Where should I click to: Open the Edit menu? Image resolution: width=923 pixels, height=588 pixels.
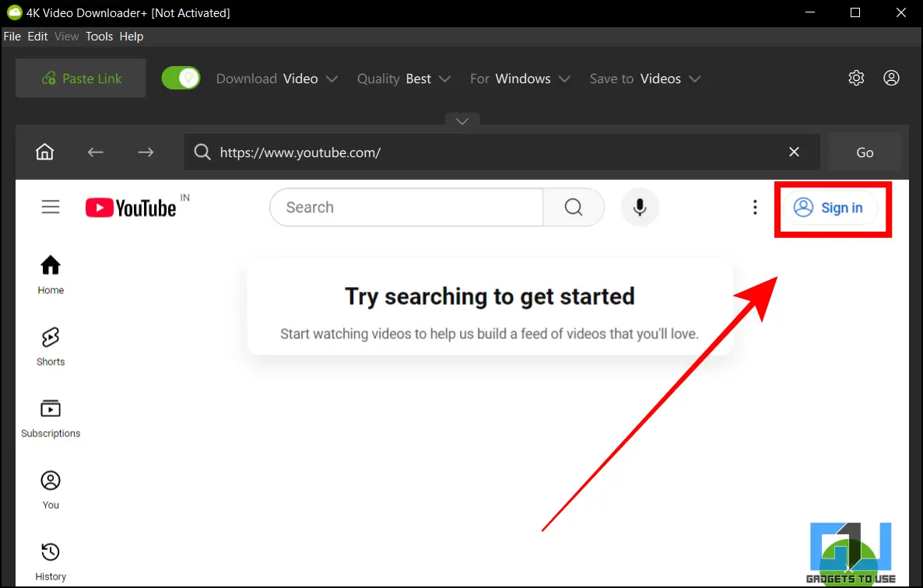click(x=37, y=37)
